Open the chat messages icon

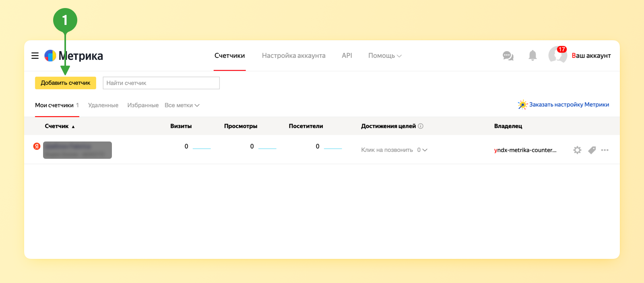point(508,56)
